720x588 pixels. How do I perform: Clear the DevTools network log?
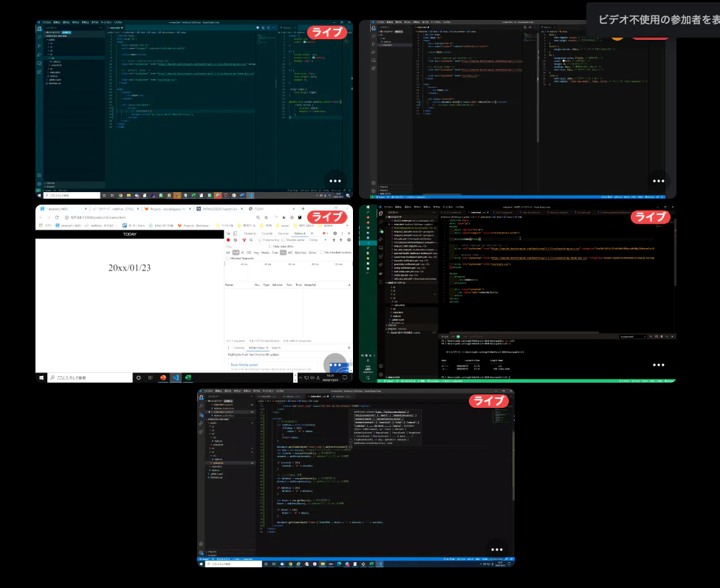235,240
